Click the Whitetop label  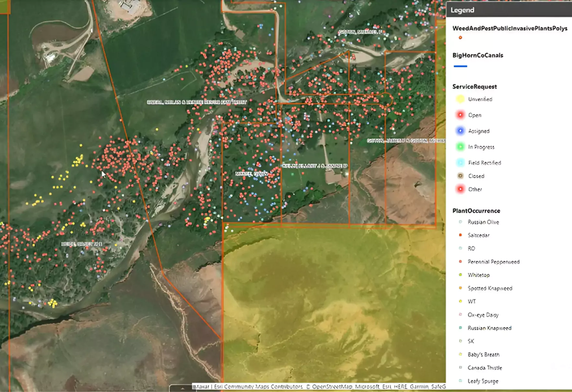[479, 275]
